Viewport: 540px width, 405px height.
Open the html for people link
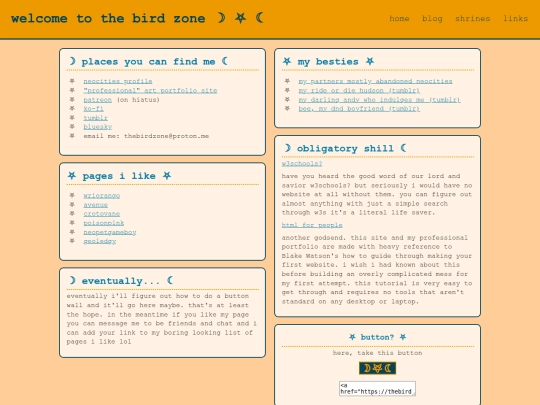coord(312,225)
